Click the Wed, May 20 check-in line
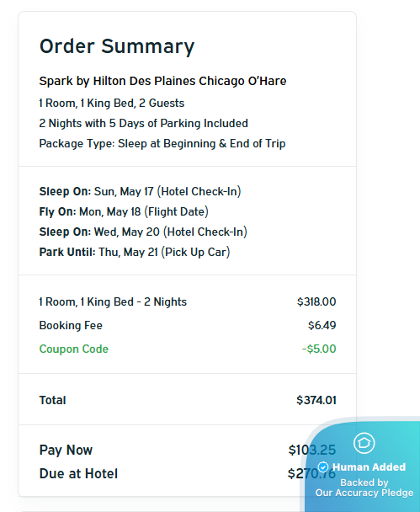The height and width of the screenshot is (512, 420). (143, 232)
